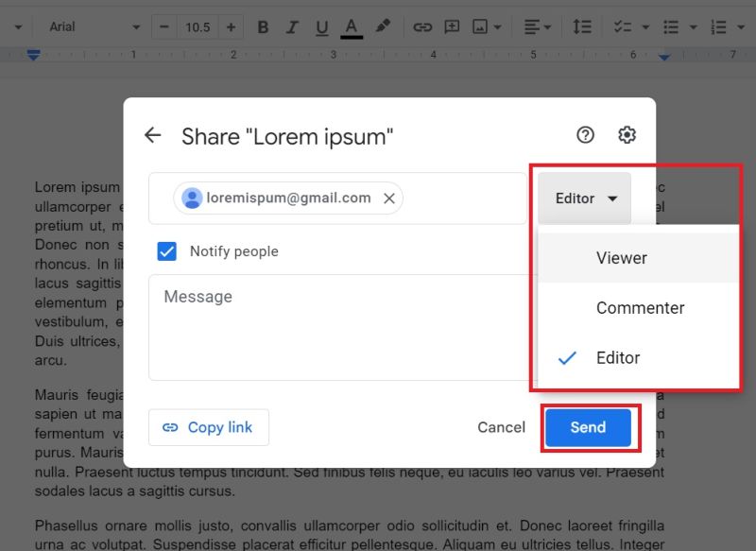Apply italic formatting

[x=292, y=26]
